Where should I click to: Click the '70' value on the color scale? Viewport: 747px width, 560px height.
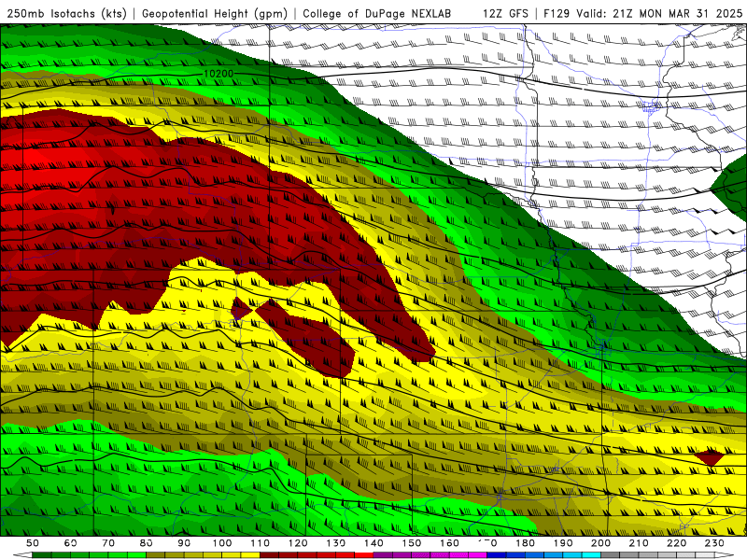tap(108, 543)
